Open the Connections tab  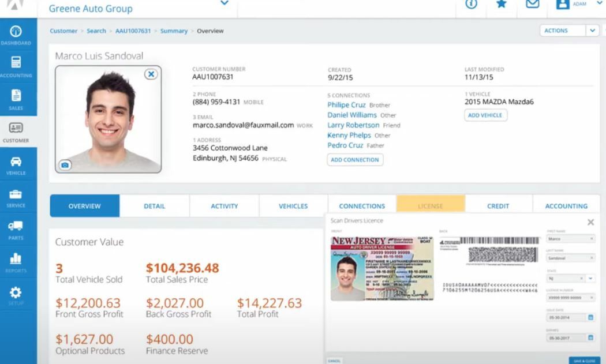361,205
